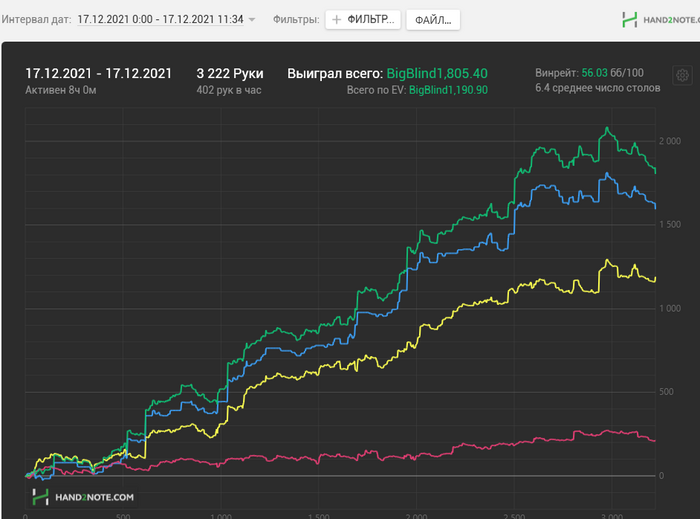Click the Hand2Note logo in top right
This screenshot has height=519, width=700.
(x=661, y=20)
